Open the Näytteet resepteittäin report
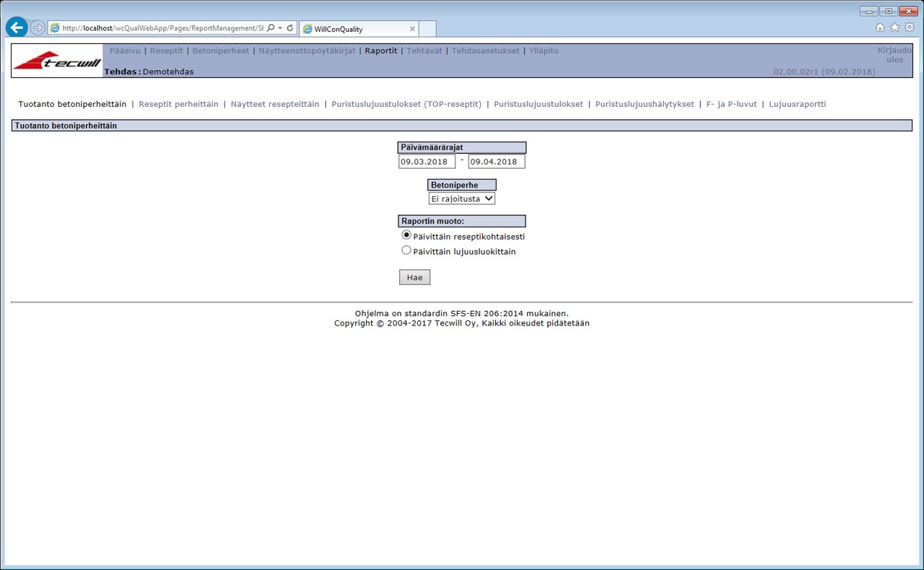 275,104
